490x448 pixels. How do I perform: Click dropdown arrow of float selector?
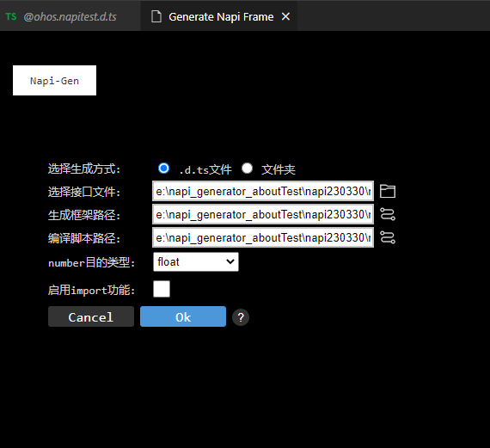click(230, 261)
